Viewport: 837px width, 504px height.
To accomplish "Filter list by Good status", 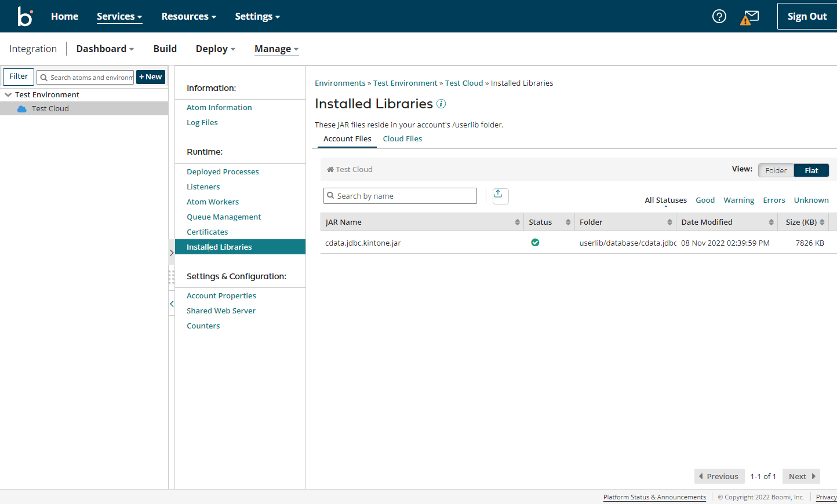I will coord(705,200).
